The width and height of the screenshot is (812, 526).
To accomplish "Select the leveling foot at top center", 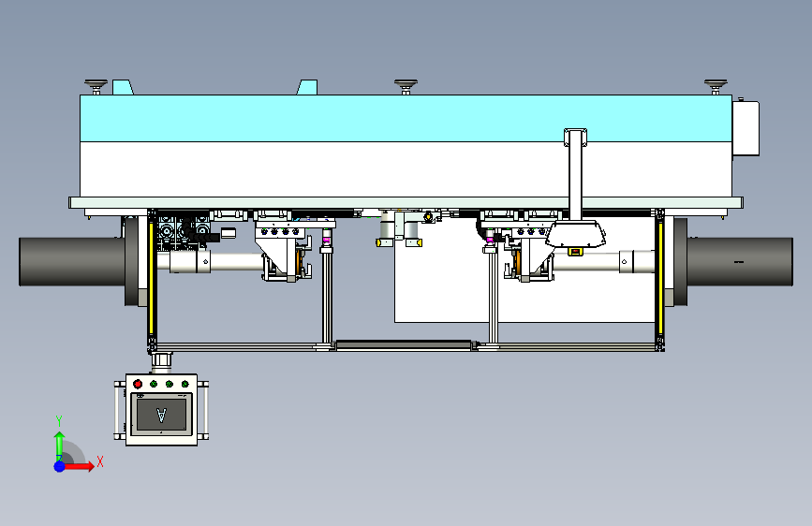I will [406, 86].
